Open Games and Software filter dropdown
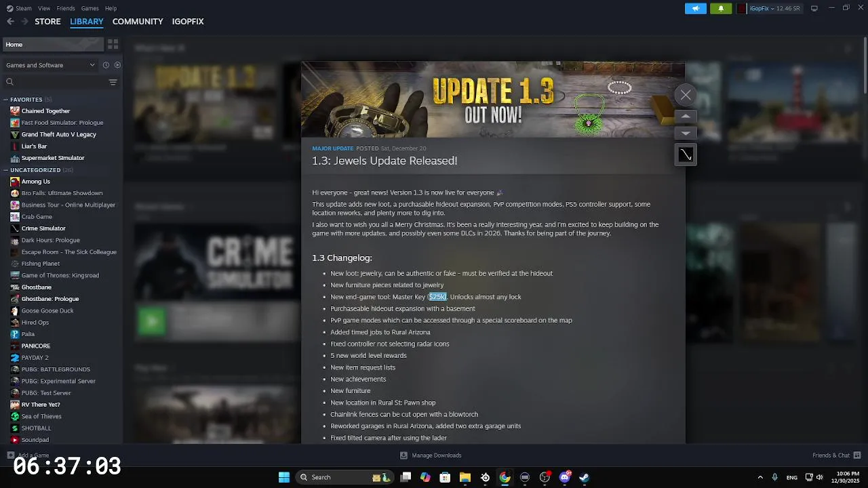The height and width of the screenshot is (488, 868). 50,65
